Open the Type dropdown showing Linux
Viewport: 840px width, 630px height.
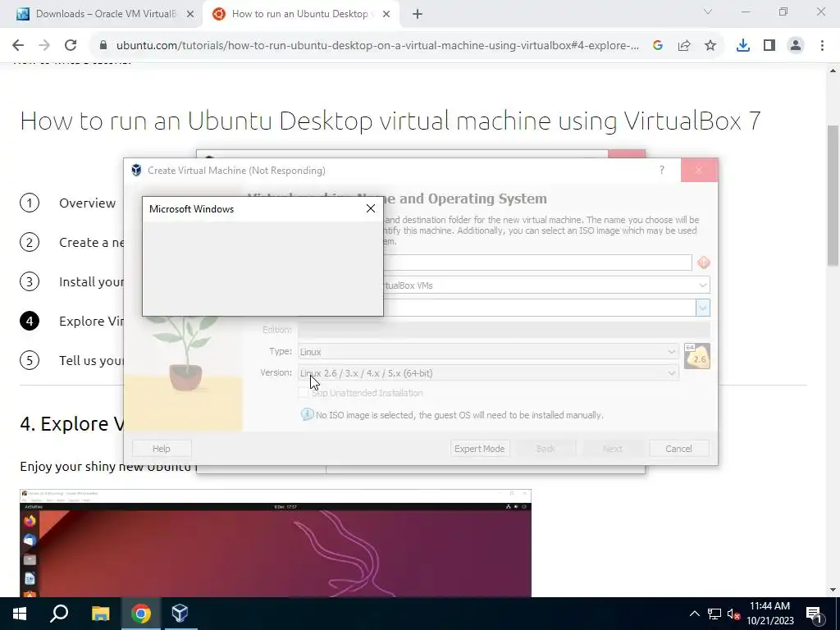(x=488, y=351)
